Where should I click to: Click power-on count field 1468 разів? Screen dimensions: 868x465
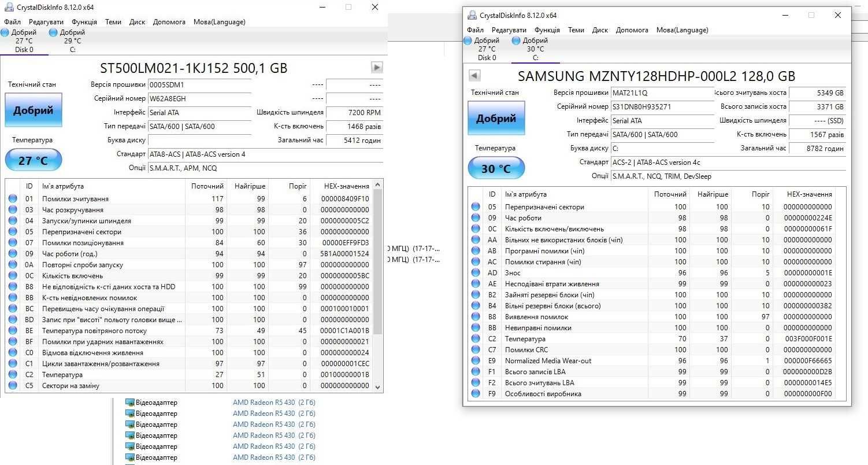tap(354, 127)
